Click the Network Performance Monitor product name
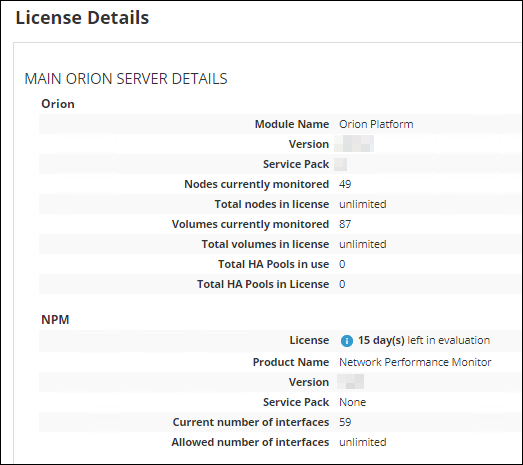523x465 pixels. [415, 362]
